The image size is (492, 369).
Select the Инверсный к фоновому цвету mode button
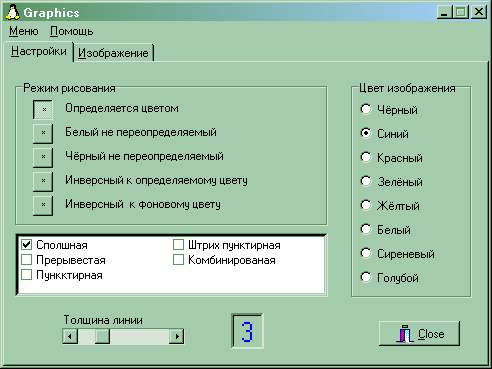tap(43, 205)
